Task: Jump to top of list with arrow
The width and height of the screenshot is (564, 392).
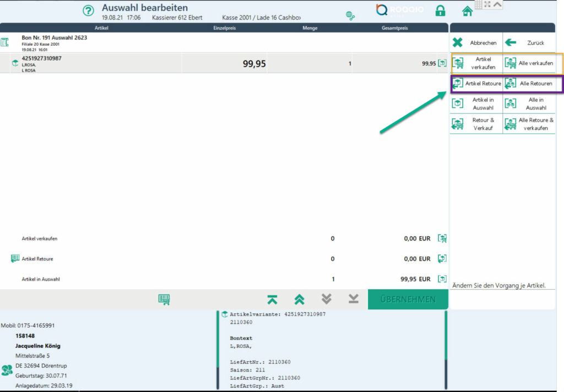Action: click(x=272, y=299)
